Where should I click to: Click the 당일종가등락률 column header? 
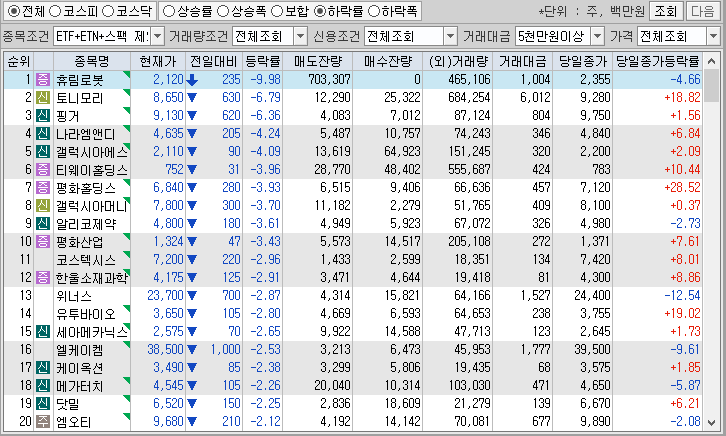click(x=657, y=61)
